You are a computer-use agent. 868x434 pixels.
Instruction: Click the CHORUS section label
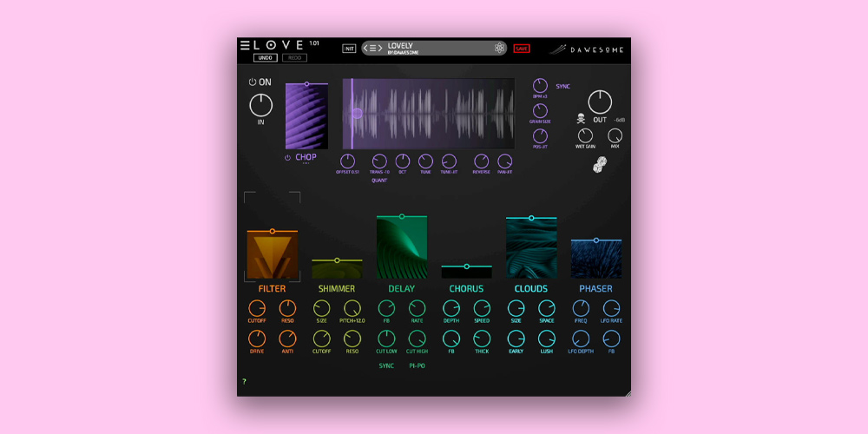(466, 289)
